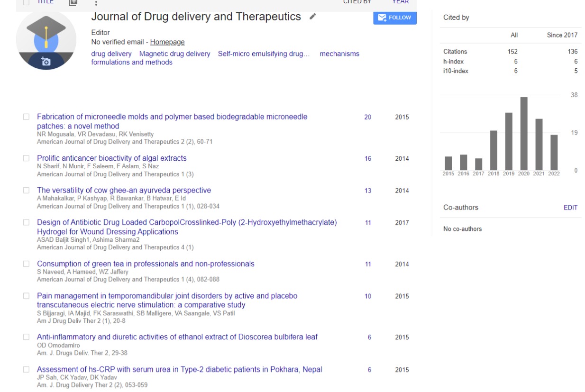Click the Follow button with envelope icon
Viewport: 585px width, 392px height.
(394, 18)
